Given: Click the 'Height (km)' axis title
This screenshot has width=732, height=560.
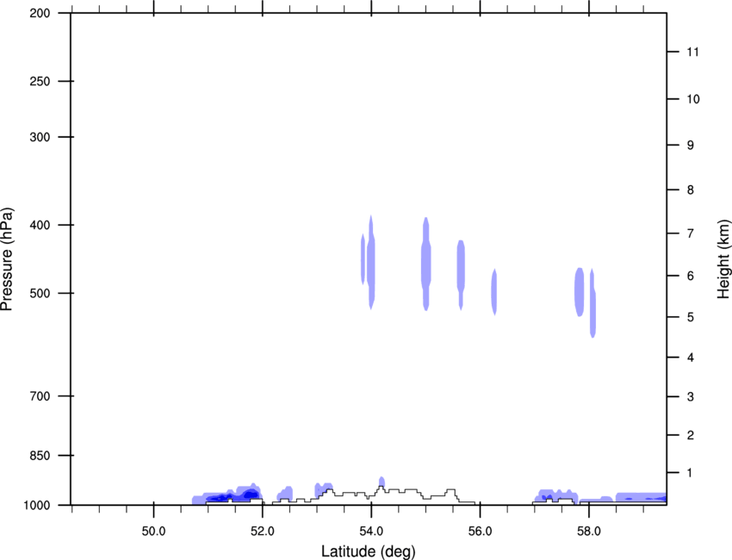Looking at the screenshot, I should (723, 258).
